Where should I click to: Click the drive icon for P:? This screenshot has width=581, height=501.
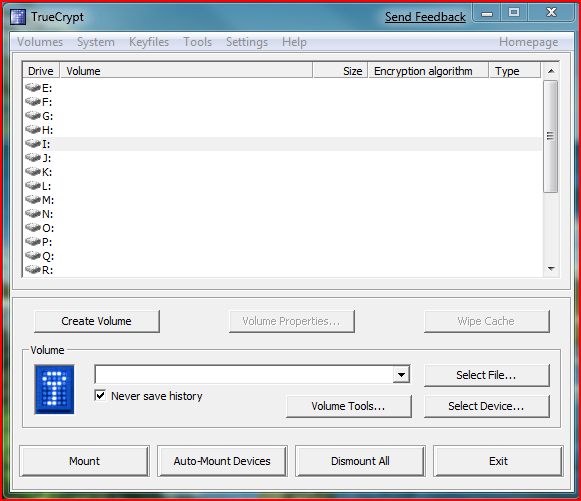click(x=33, y=242)
